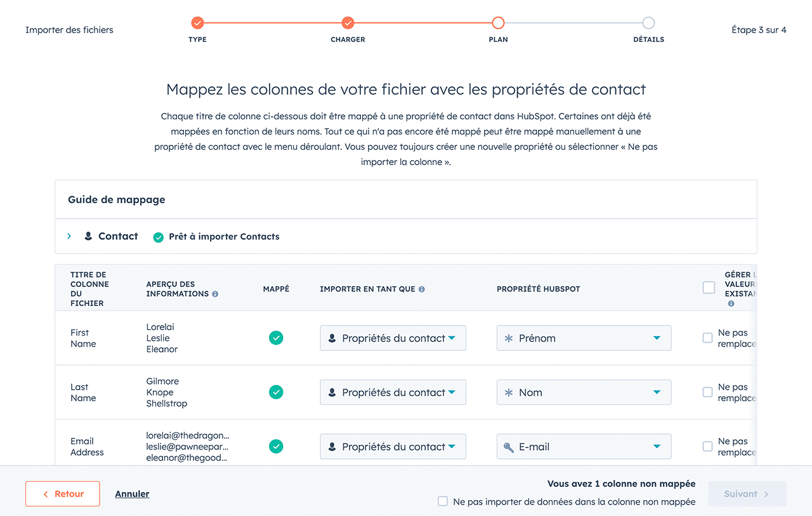Open the E-mail HubSpot property dropdown
This screenshot has height=516, width=812.
[584, 447]
